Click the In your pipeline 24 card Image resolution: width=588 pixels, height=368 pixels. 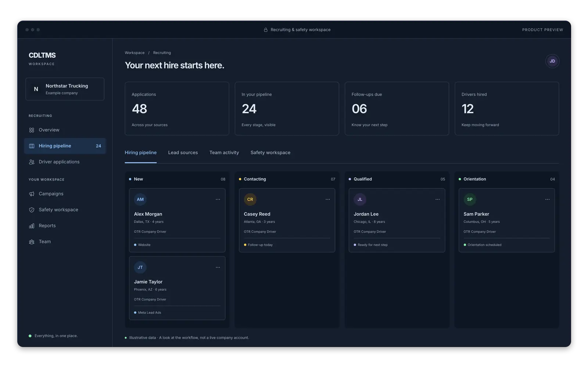[x=287, y=109]
